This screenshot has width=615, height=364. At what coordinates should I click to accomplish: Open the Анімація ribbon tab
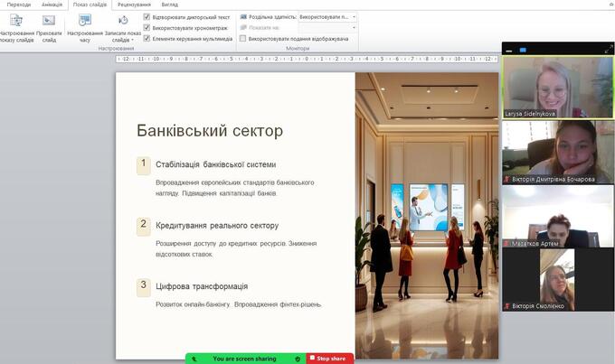pyautogui.click(x=52, y=5)
